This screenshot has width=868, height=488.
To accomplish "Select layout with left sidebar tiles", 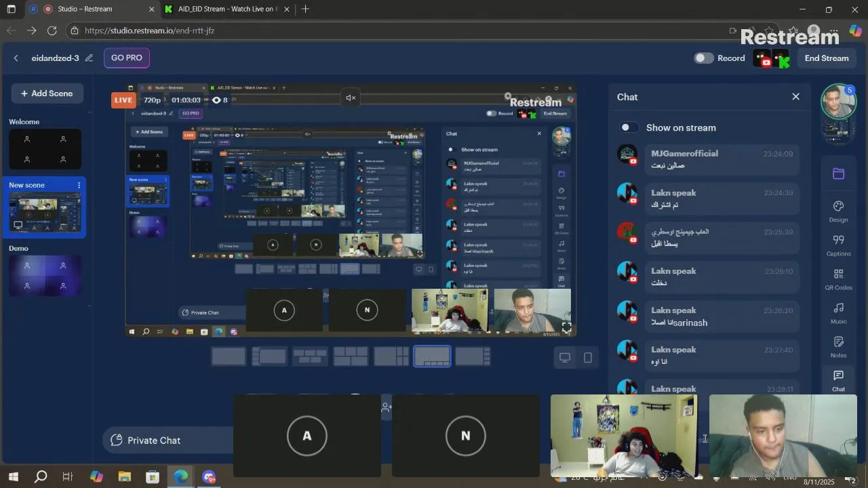I will tap(269, 356).
